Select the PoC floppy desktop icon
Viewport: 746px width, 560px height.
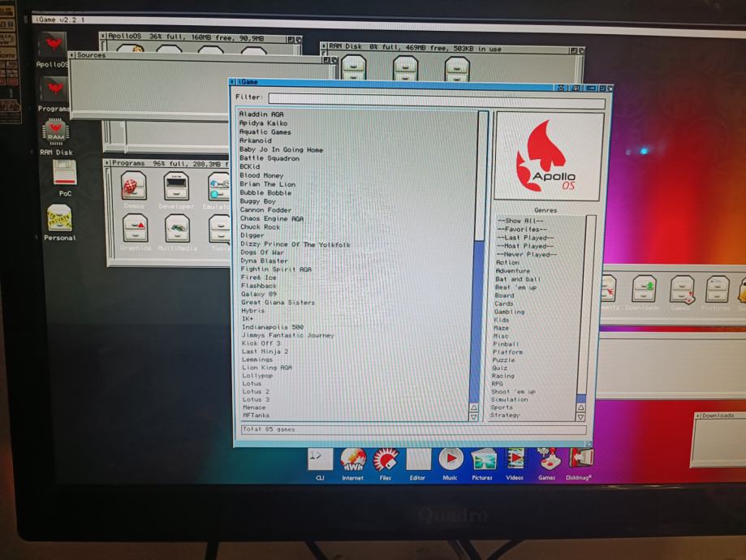tap(64, 173)
